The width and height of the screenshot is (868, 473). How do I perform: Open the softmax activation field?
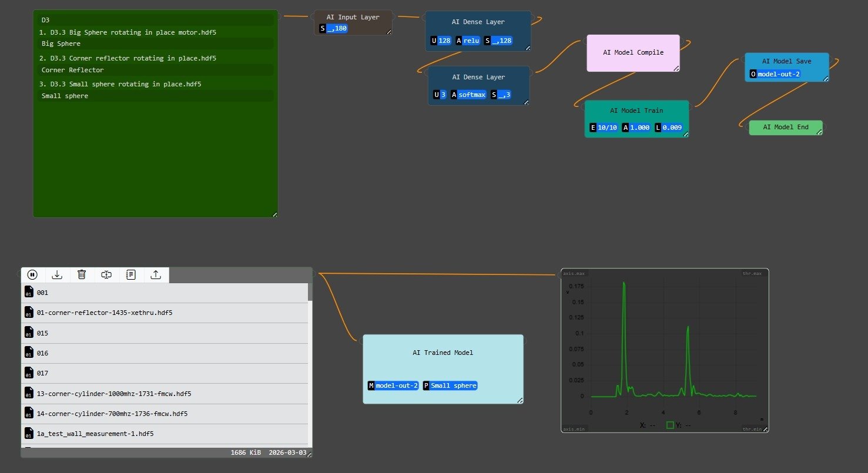pos(472,95)
